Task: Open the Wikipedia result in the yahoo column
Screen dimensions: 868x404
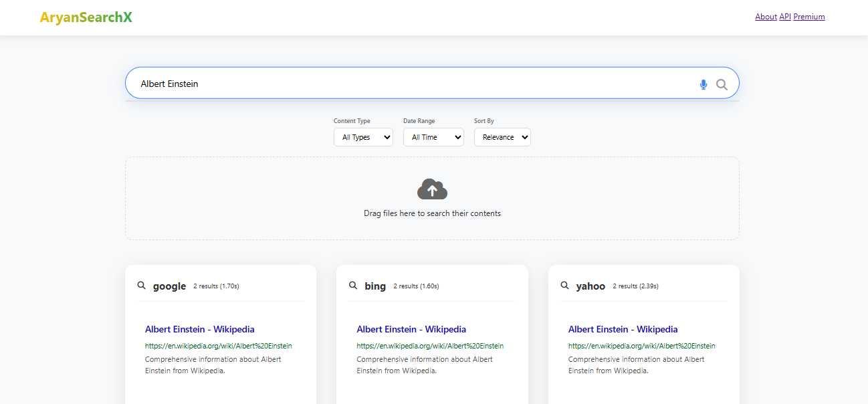Action: [x=623, y=329]
